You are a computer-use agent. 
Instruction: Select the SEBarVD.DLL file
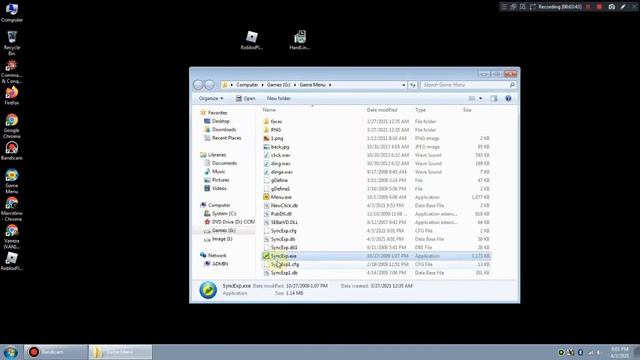(x=284, y=222)
